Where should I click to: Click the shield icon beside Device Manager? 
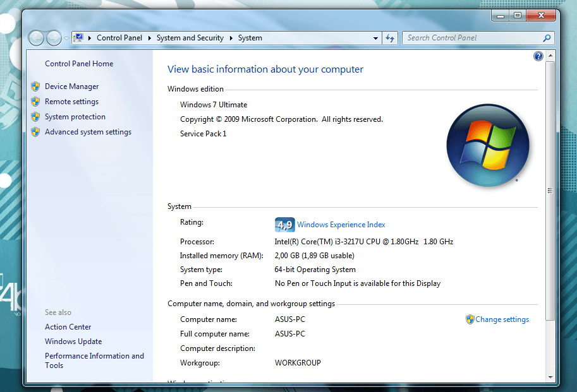click(x=35, y=86)
